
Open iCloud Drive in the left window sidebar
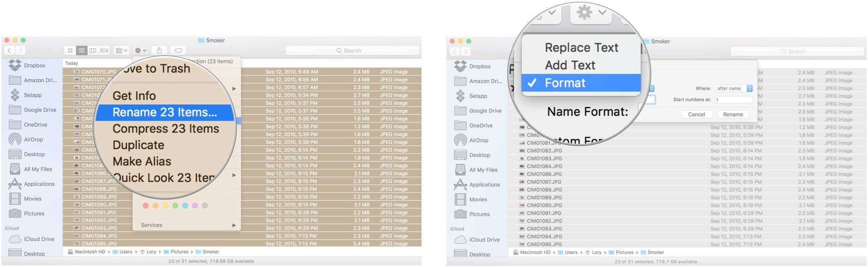(32, 239)
